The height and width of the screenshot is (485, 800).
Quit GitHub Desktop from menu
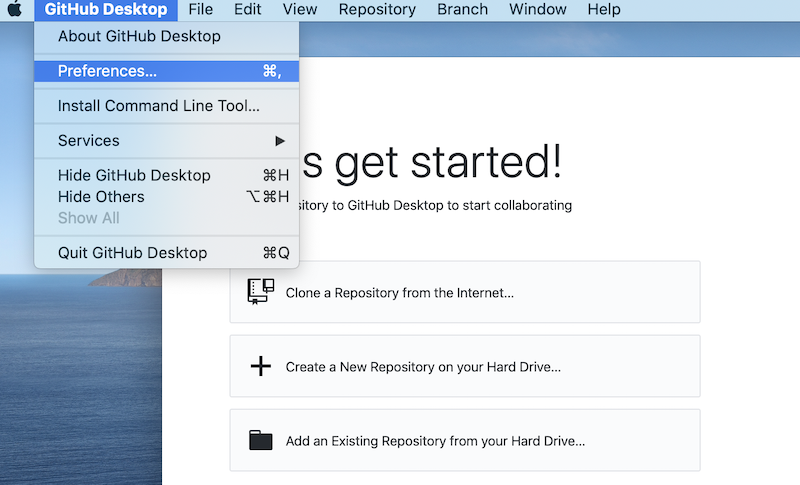tap(132, 253)
